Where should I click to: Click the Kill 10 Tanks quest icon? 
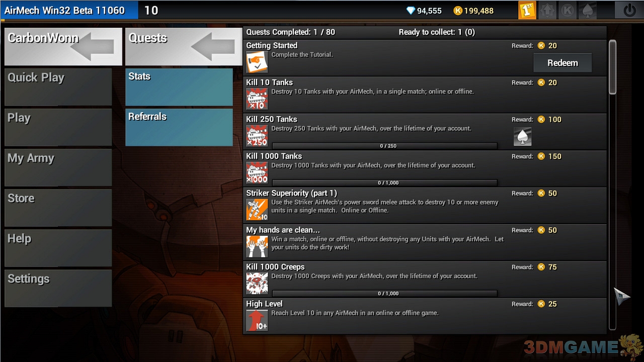pyautogui.click(x=257, y=99)
